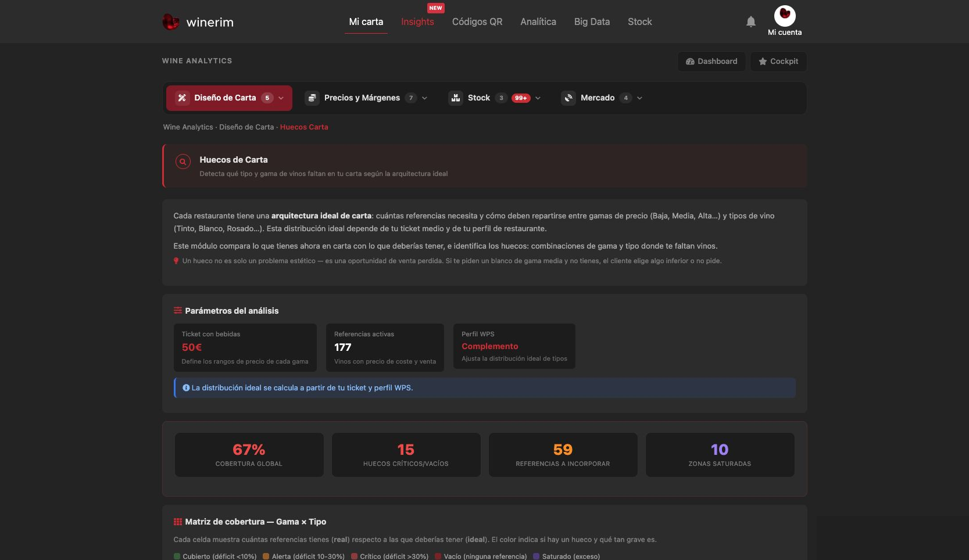969x560 pixels.
Task: Click the 15 Huecos Críticos/Vacíos card
Action: click(406, 455)
